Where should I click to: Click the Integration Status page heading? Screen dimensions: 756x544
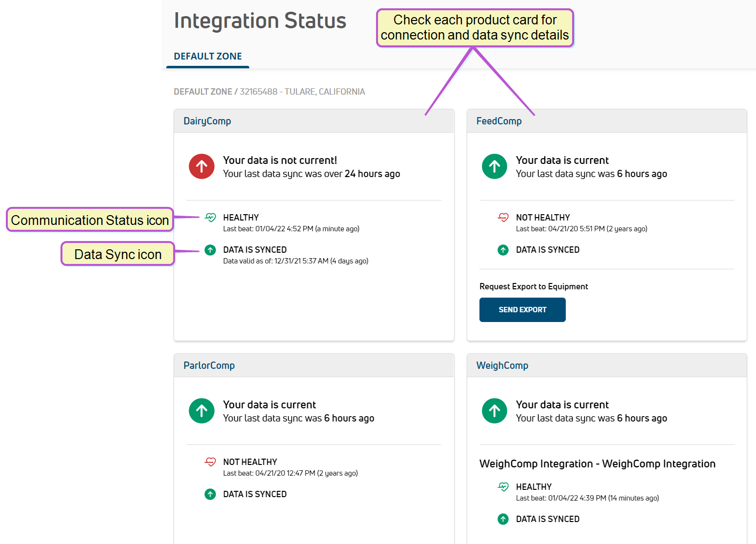pyautogui.click(x=260, y=21)
